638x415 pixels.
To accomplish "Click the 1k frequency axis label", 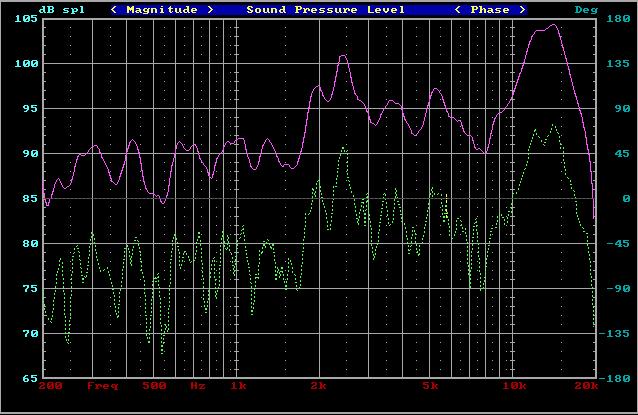I will coord(238,386).
